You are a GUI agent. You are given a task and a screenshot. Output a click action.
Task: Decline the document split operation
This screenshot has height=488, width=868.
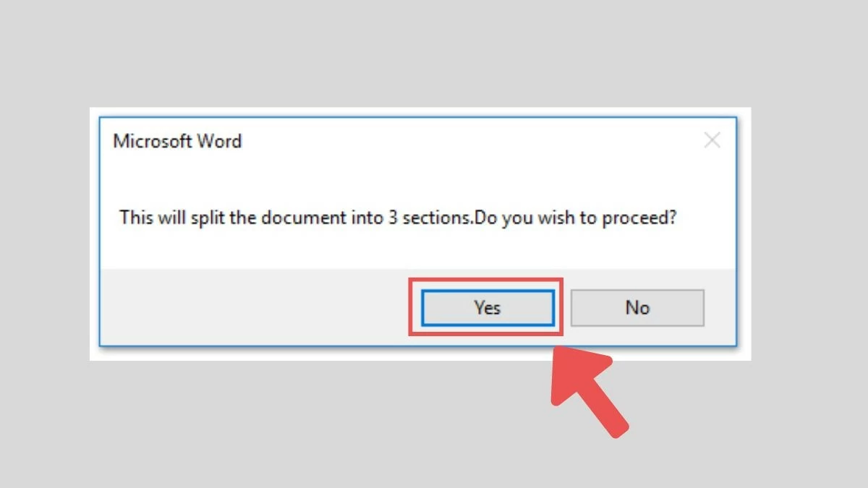(x=637, y=307)
